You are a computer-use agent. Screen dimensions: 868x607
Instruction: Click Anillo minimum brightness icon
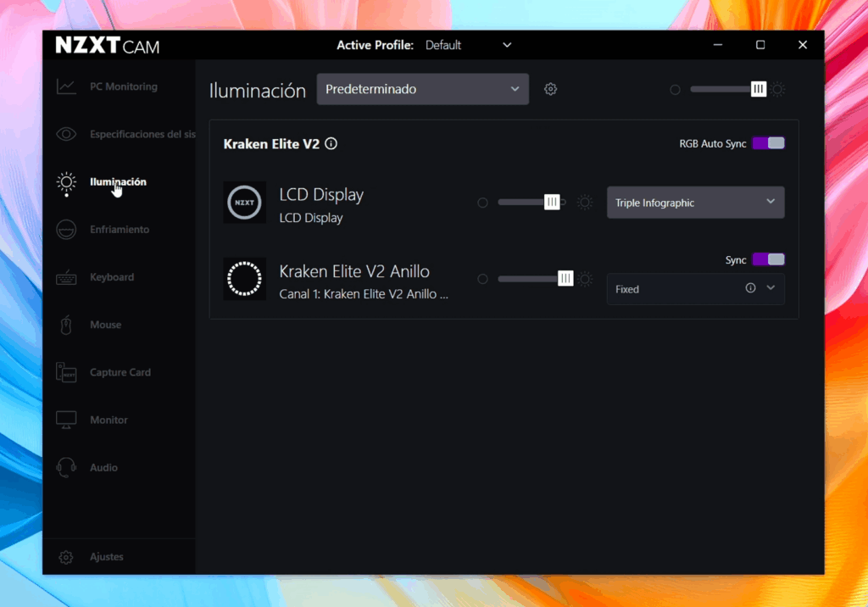coord(482,279)
